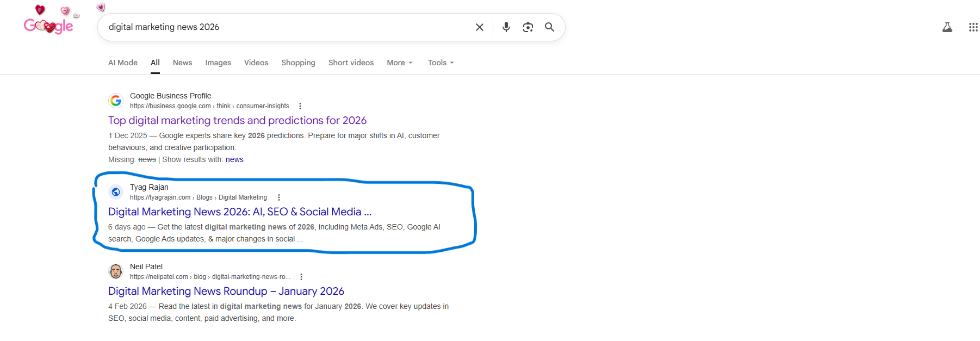
Task: Clear the search box with the X icon
Action: [479, 27]
